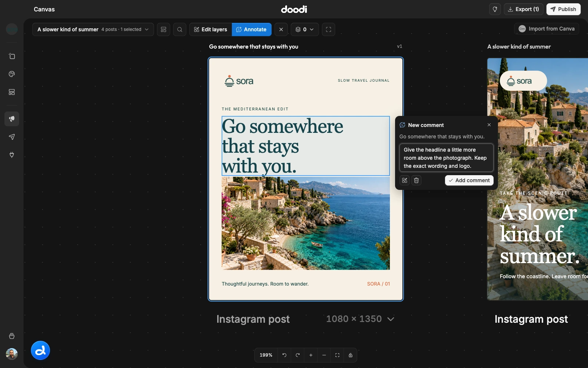Open the layout grid icon in toolbar

(x=164, y=29)
